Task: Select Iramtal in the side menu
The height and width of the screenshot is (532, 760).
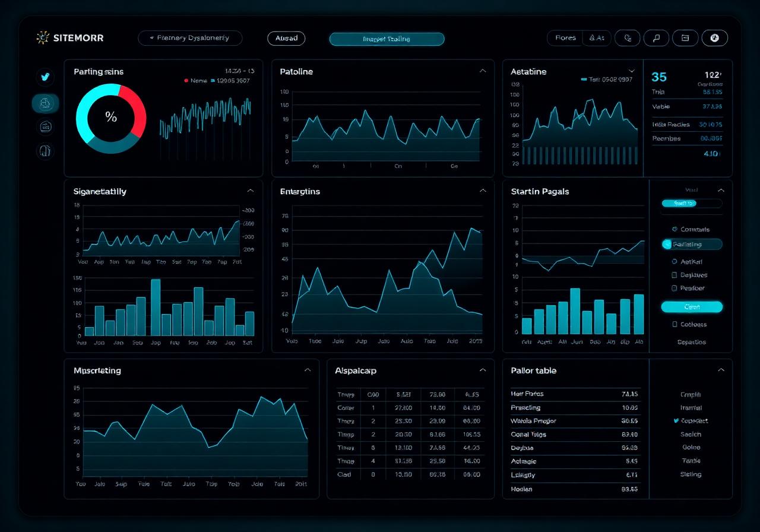Action: pos(691,408)
